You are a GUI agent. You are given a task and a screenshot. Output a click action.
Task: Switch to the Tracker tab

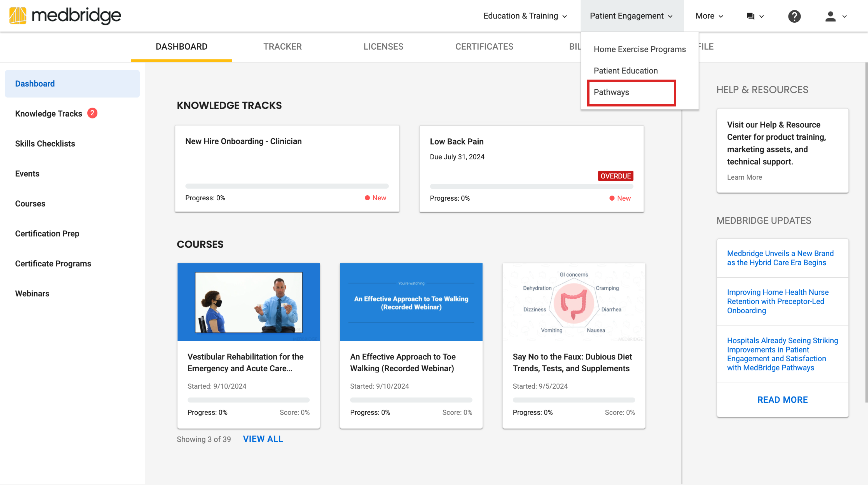point(282,47)
